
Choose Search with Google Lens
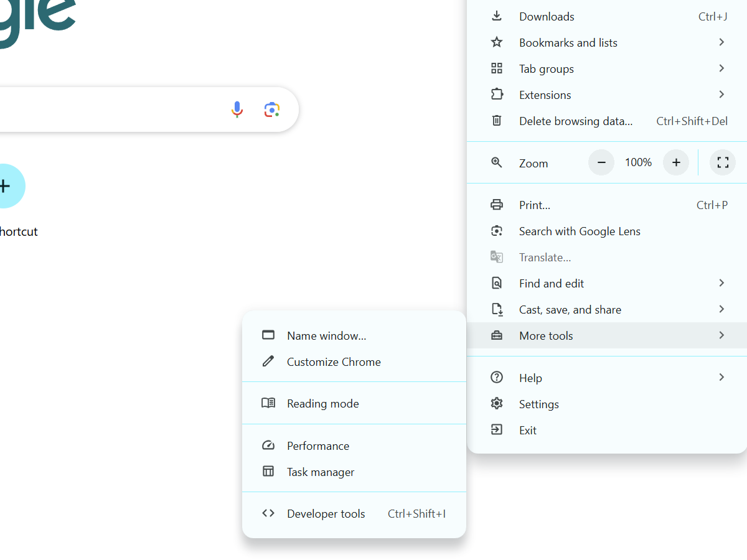pos(607,231)
